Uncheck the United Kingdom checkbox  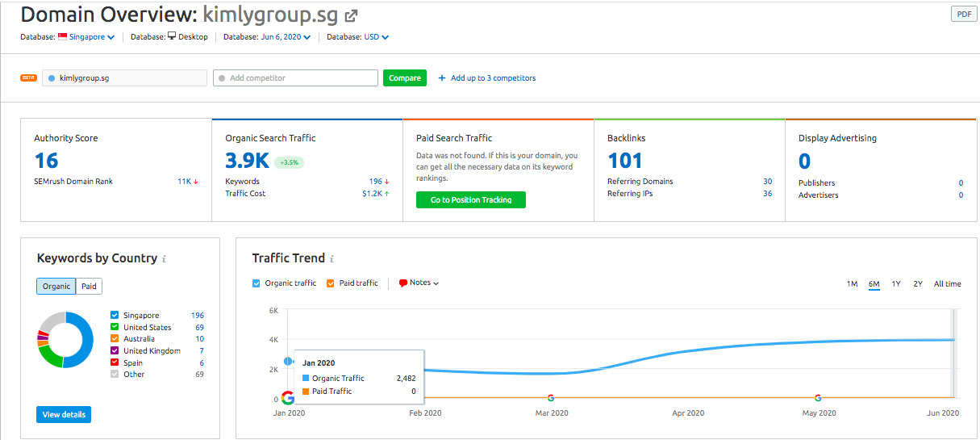[115, 351]
